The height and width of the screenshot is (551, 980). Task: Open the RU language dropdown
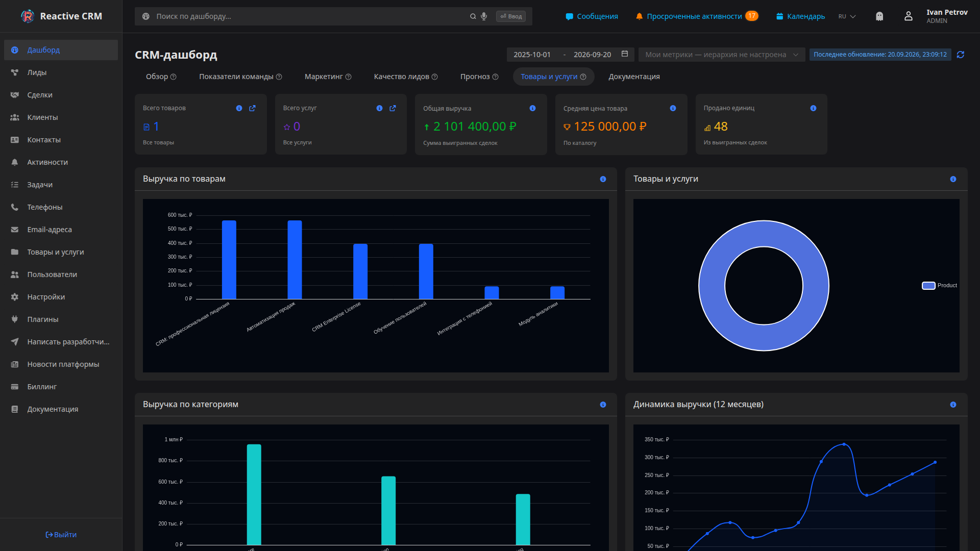pos(847,16)
